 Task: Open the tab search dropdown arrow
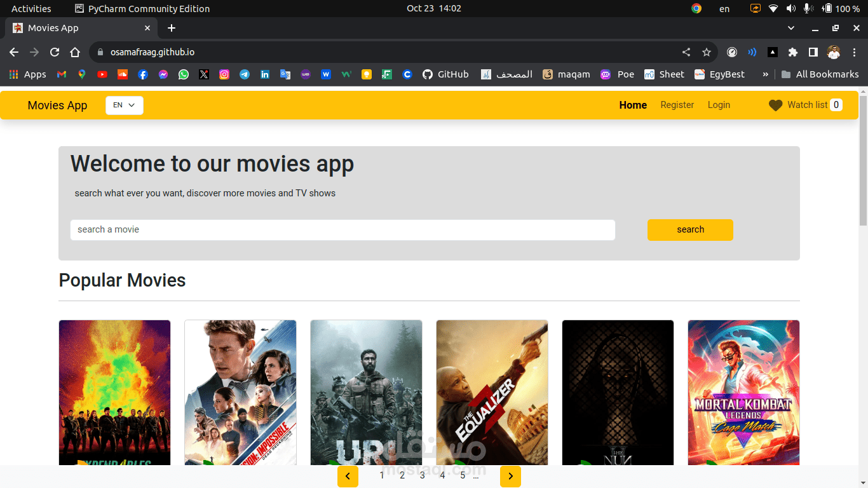[x=791, y=28]
